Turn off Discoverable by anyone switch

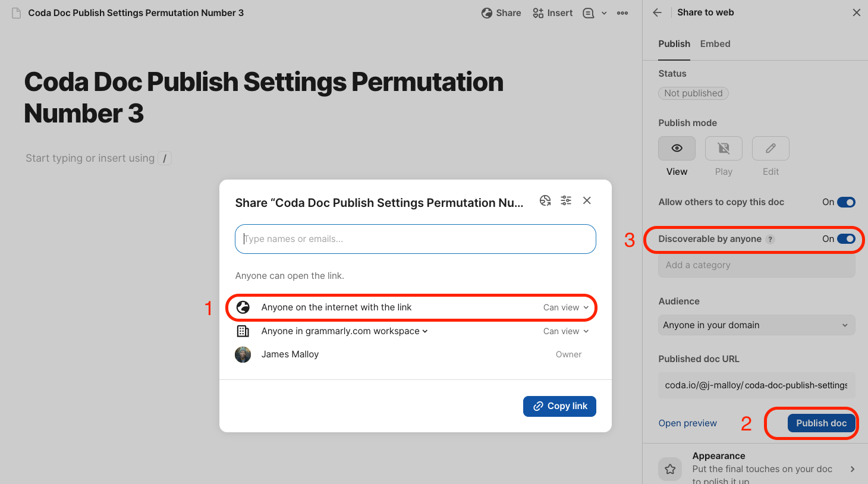pos(846,239)
